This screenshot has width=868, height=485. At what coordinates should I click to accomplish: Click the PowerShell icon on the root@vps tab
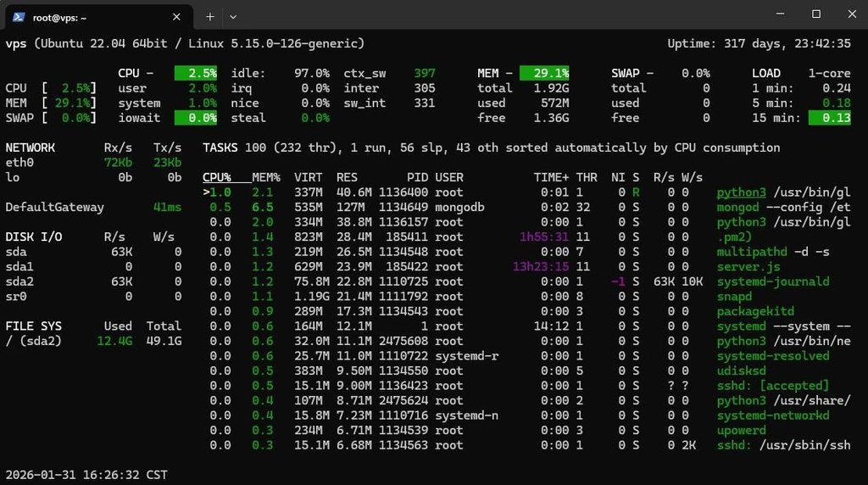point(19,17)
